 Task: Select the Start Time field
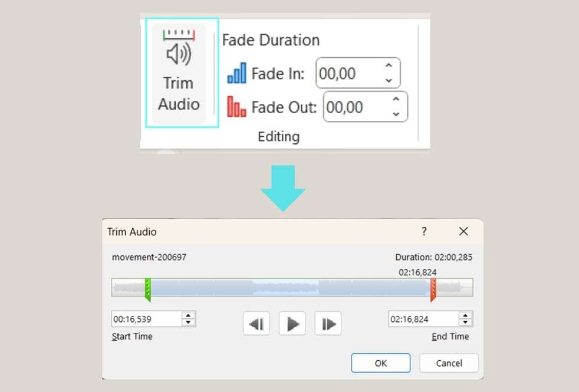(147, 319)
